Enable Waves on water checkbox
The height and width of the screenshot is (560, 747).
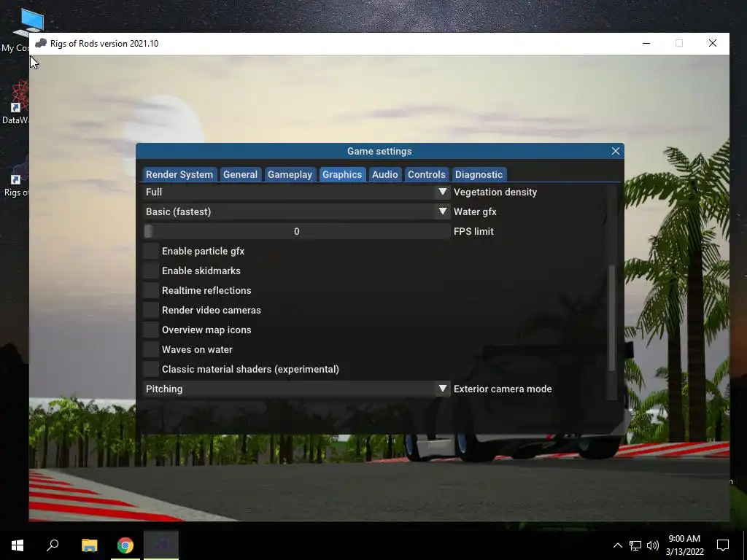click(151, 349)
